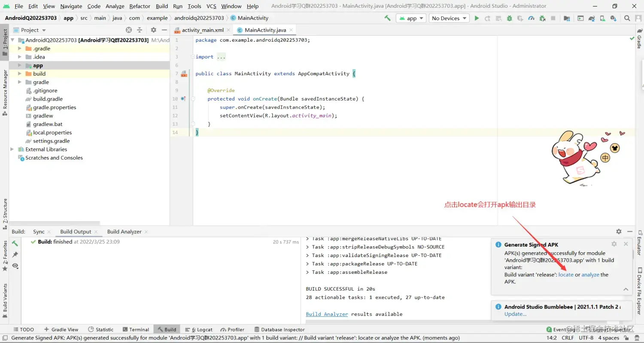The image size is (644, 343).
Task: Expand the .gradle folder
Action: (19, 49)
